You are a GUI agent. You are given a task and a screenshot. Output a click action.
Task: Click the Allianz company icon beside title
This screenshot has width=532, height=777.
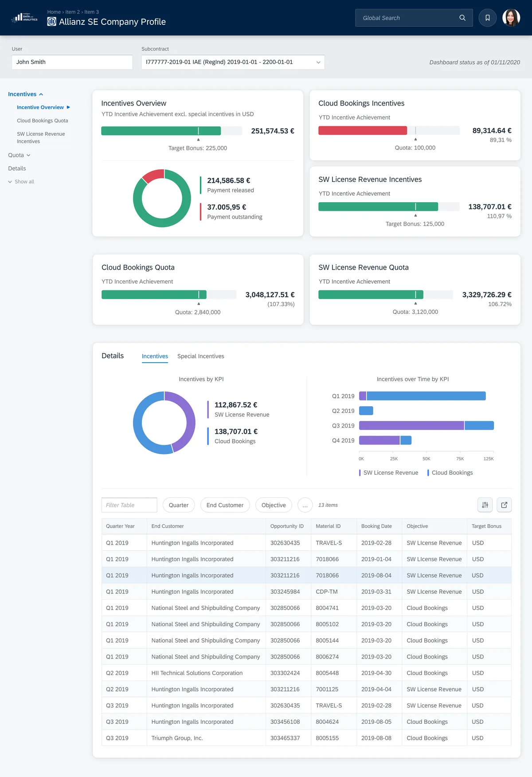pyautogui.click(x=52, y=22)
